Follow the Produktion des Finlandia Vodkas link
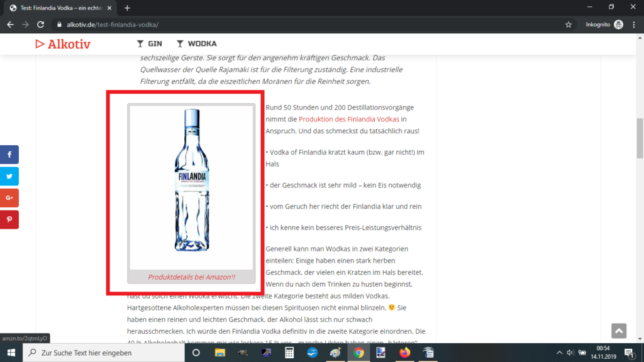Screen dimensions: 644x362 [348, 119]
